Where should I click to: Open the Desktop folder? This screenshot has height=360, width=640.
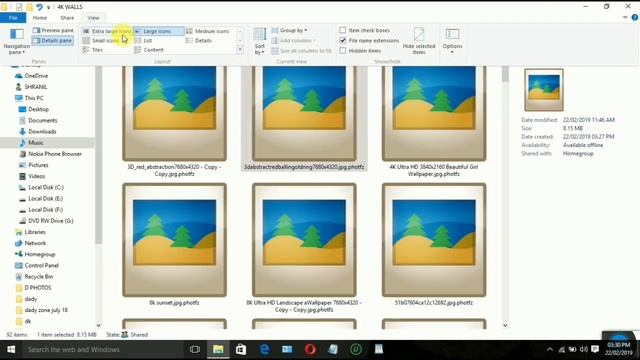tap(34, 109)
